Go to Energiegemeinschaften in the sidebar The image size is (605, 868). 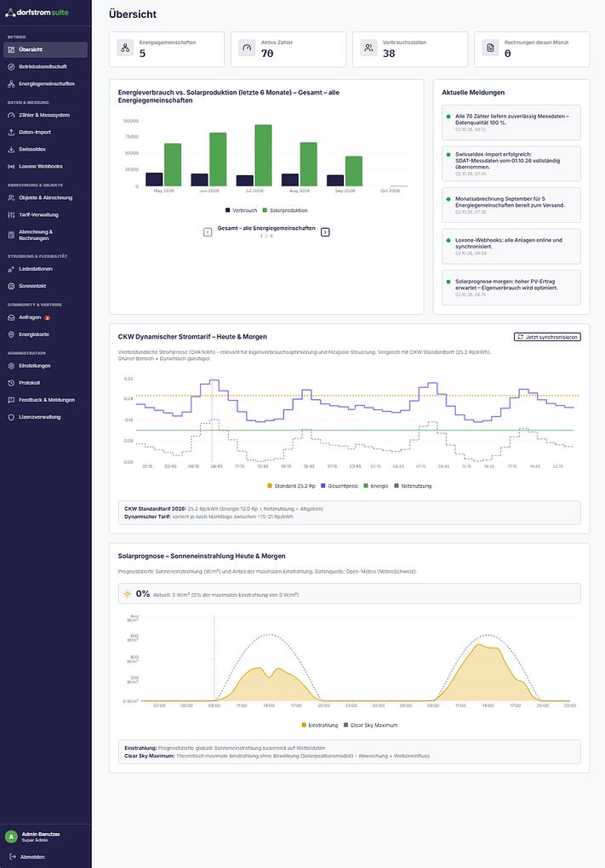coord(45,83)
